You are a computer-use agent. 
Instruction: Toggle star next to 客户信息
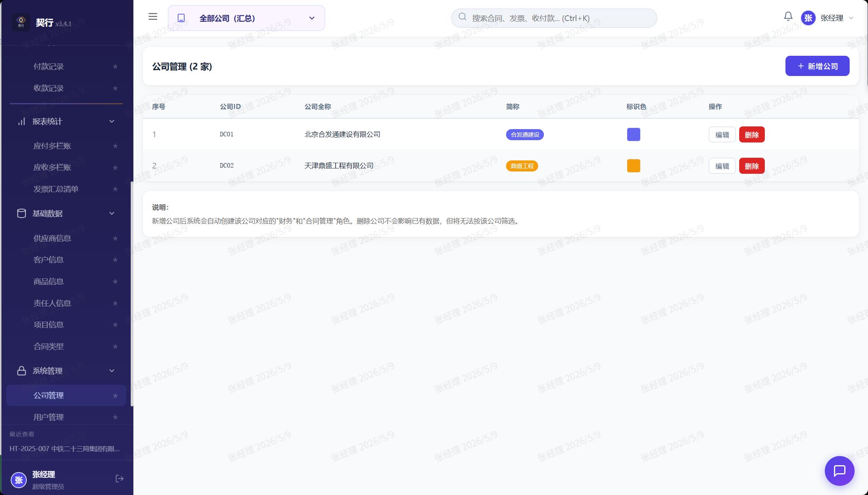click(115, 260)
